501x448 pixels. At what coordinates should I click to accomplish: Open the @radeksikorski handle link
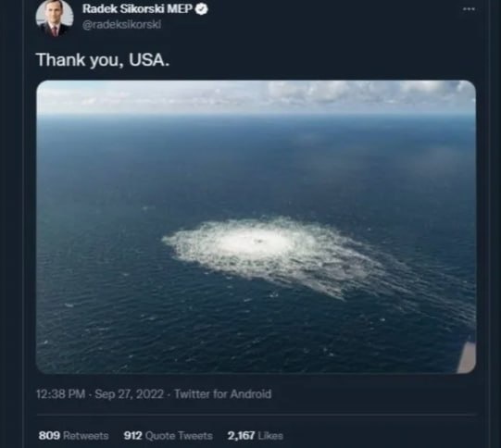121,25
